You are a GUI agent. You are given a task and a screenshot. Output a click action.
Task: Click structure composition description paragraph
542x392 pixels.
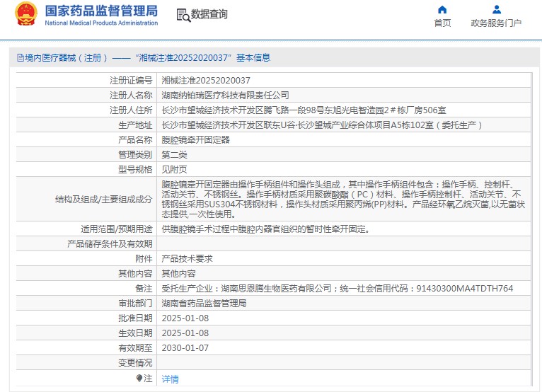point(344,199)
